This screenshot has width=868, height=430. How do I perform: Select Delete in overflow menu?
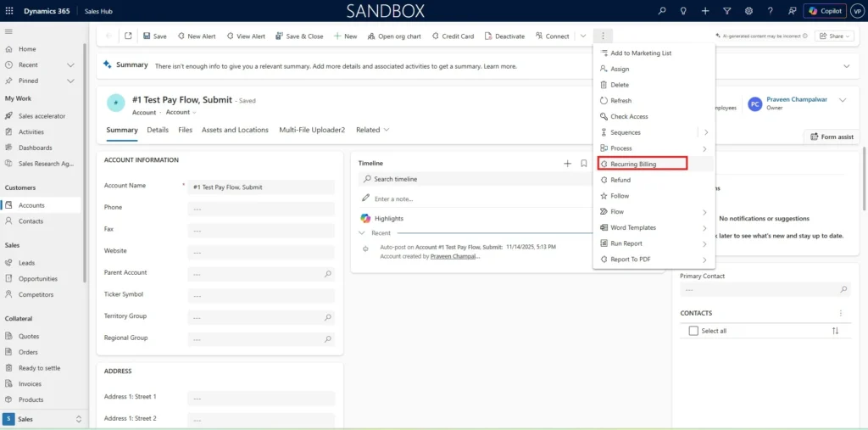coord(654,85)
